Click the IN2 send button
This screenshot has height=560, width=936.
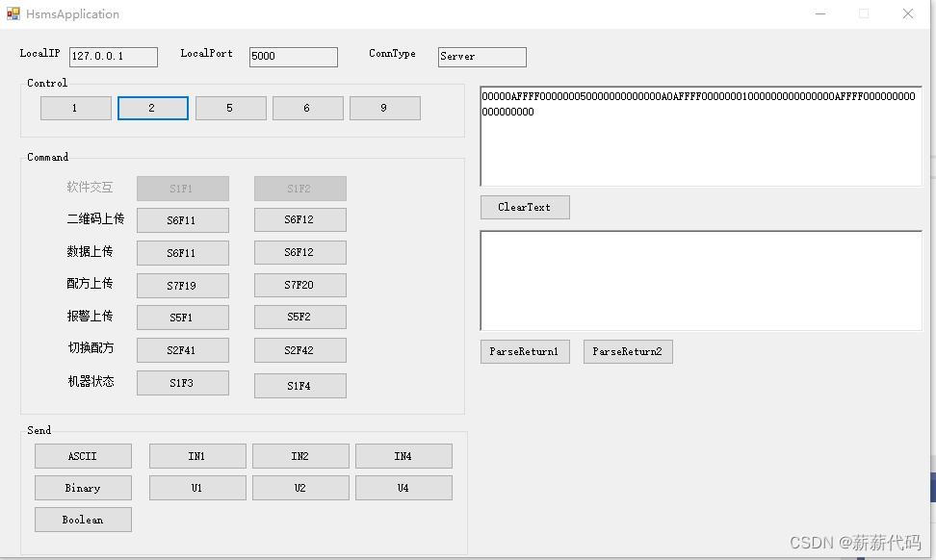click(x=300, y=456)
